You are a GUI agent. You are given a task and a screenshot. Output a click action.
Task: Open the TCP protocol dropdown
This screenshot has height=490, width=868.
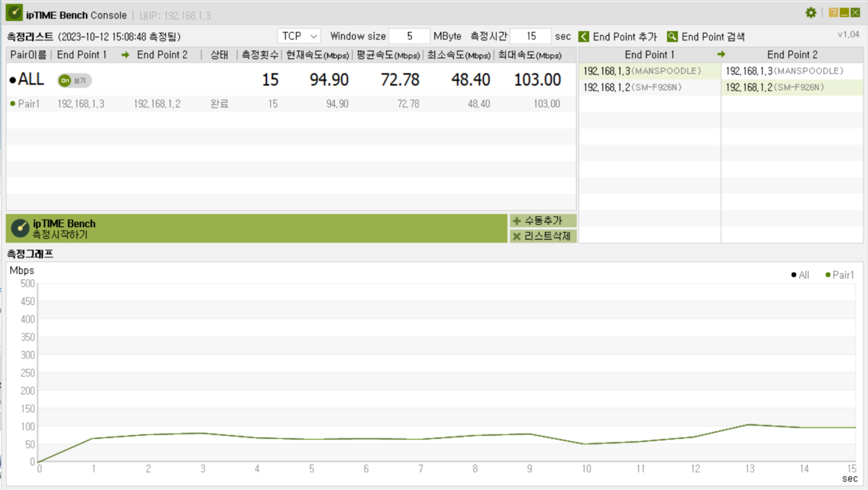click(299, 37)
